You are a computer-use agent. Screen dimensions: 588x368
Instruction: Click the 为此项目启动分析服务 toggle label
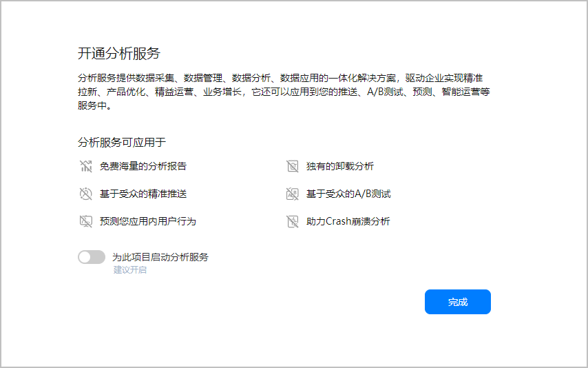pyautogui.click(x=160, y=257)
